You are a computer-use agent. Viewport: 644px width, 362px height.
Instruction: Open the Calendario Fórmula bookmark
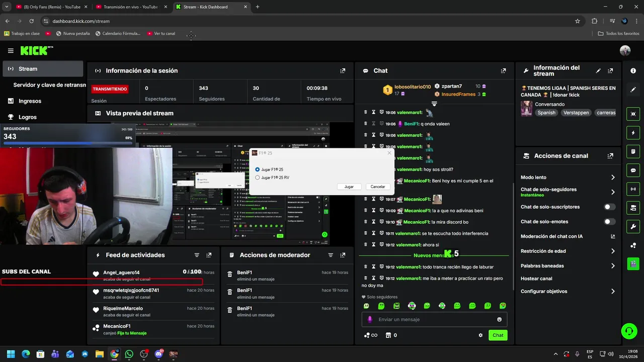[x=118, y=34]
